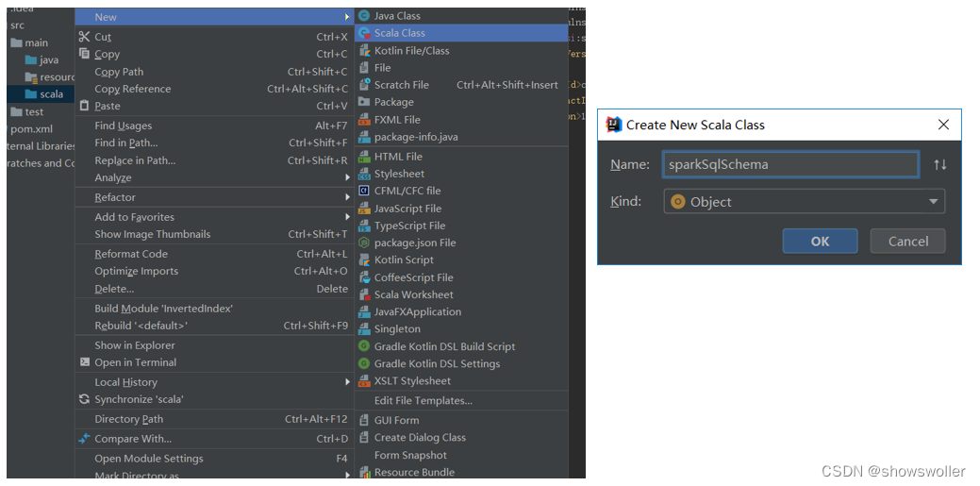Click the FXML File icon
Image resolution: width=980 pixels, height=486 pixels.
364,120
